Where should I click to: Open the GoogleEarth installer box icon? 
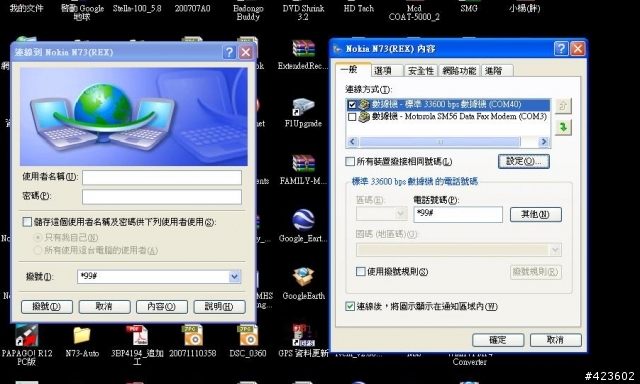tap(303, 277)
